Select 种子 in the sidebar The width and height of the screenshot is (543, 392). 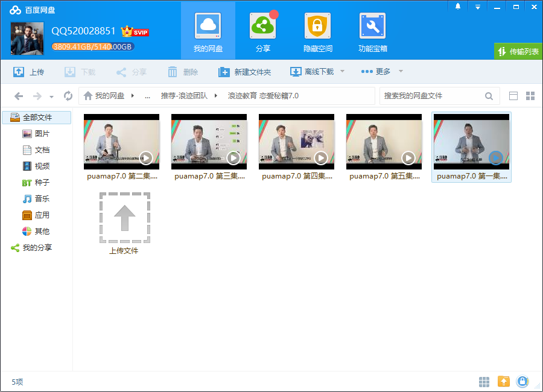tap(36, 183)
